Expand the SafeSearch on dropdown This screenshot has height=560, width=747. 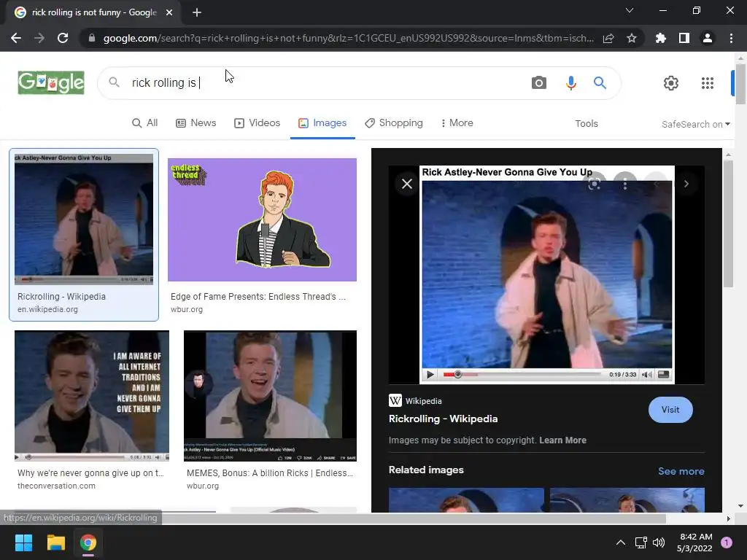pos(695,124)
